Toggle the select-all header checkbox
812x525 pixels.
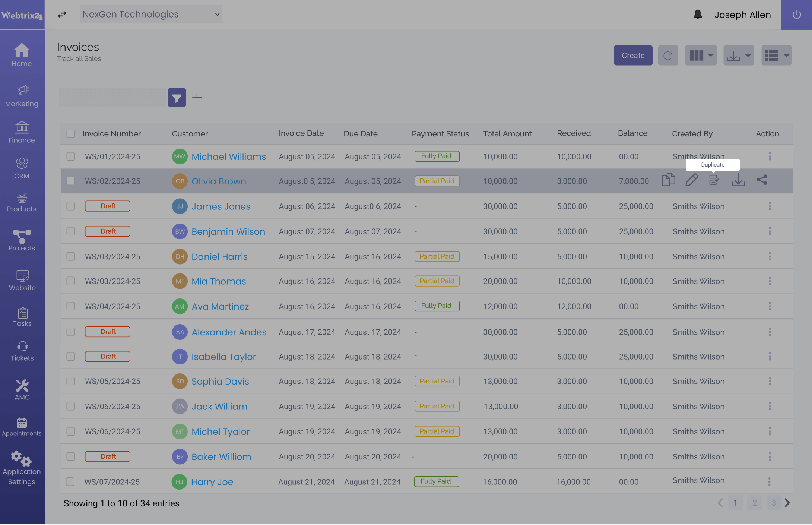click(71, 134)
